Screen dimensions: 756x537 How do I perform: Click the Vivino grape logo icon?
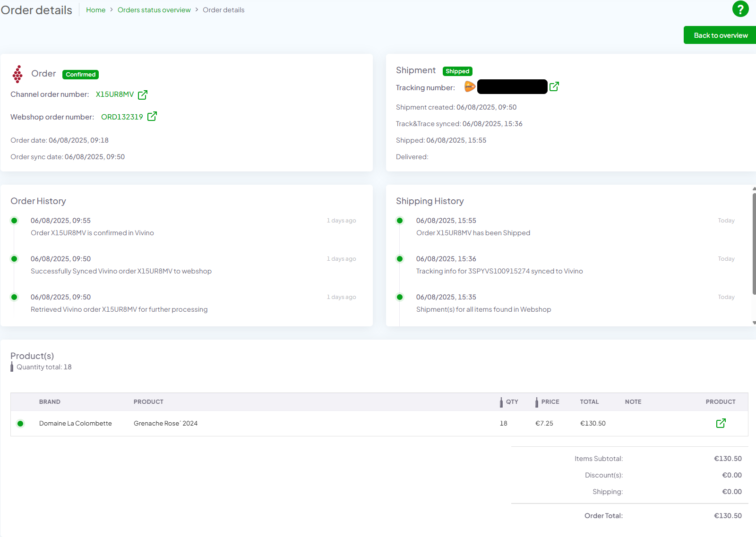[17, 74]
